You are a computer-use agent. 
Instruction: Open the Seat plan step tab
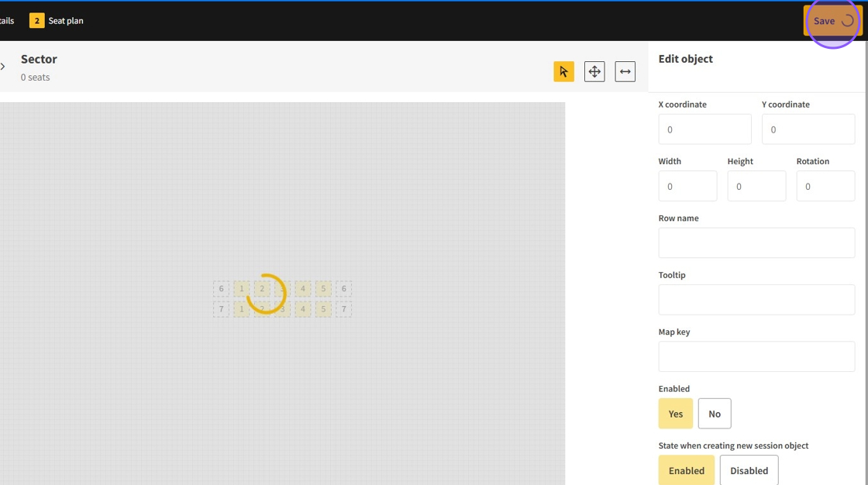point(57,21)
